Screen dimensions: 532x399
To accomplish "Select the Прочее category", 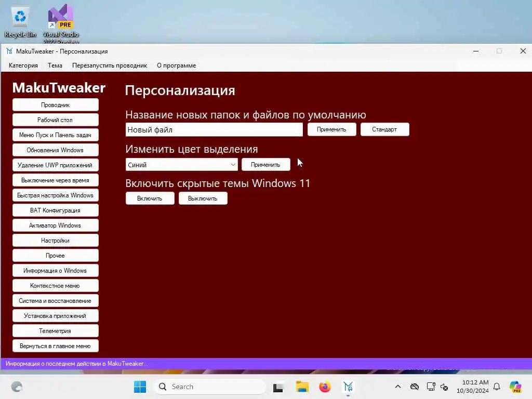I will (x=55, y=256).
